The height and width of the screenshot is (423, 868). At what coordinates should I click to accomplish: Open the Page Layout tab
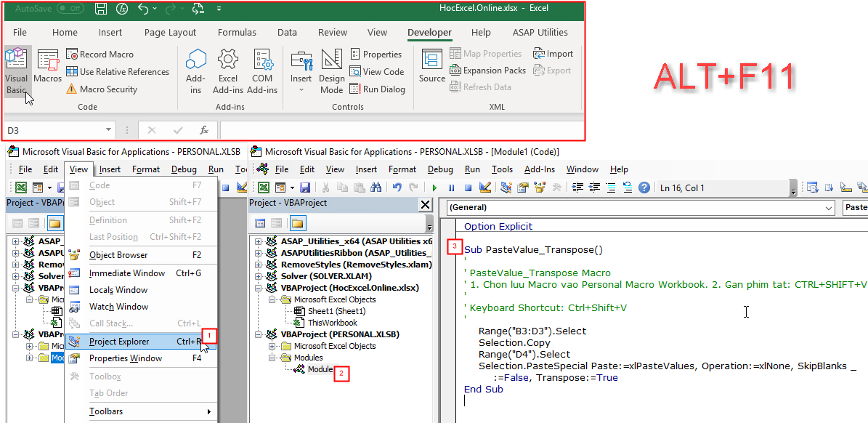[x=170, y=32]
